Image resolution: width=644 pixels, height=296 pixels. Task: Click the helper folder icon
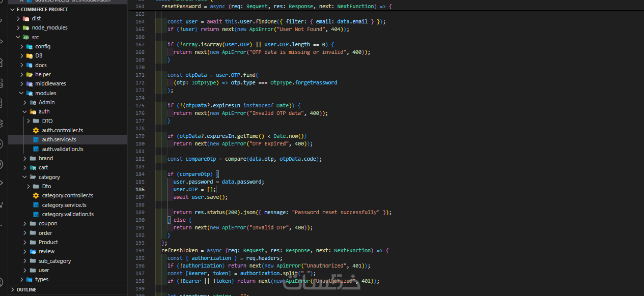click(x=29, y=74)
